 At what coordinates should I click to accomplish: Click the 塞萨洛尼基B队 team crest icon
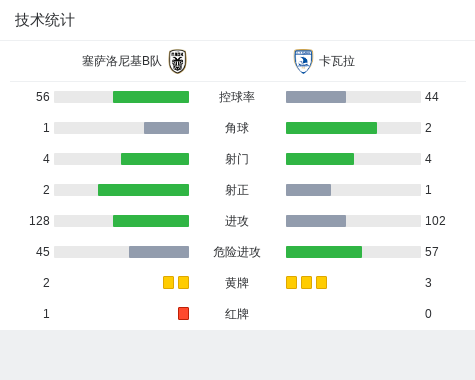pyautogui.click(x=177, y=61)
